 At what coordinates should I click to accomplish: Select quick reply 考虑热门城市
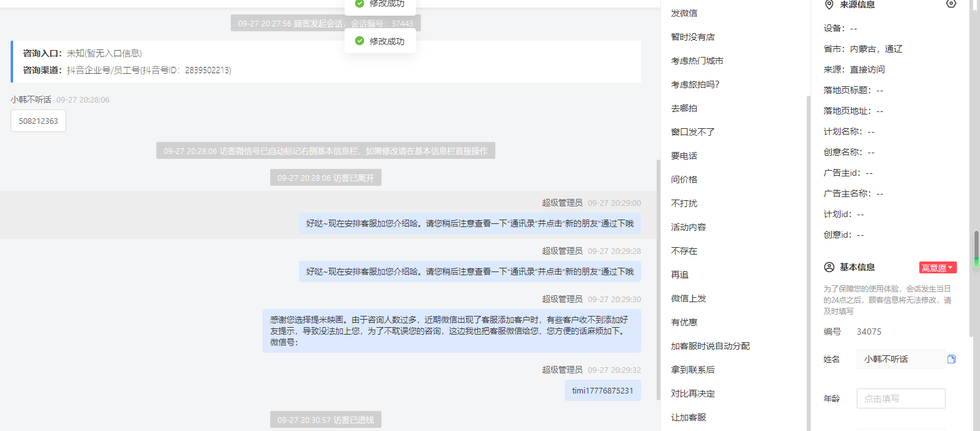pyautogui.click(x=697, y=61)
